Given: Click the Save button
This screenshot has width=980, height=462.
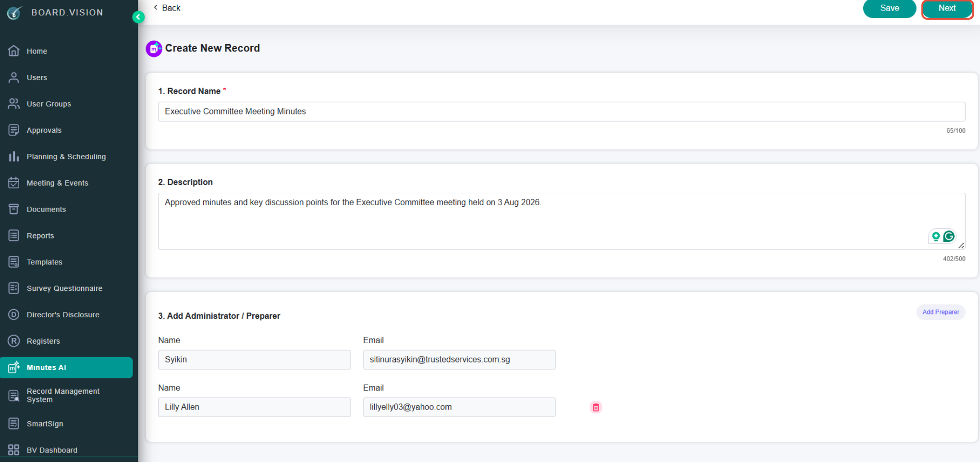Looking at the screenshot, I should pos(889,8).
